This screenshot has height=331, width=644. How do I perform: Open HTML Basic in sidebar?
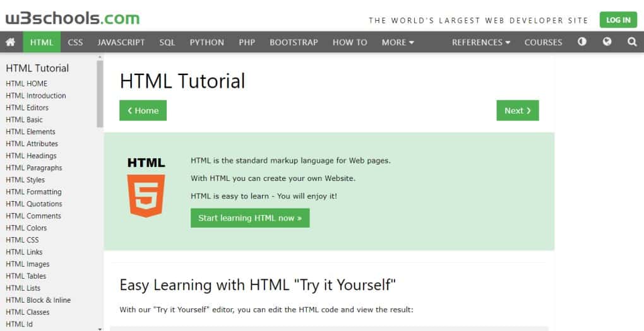24,119
